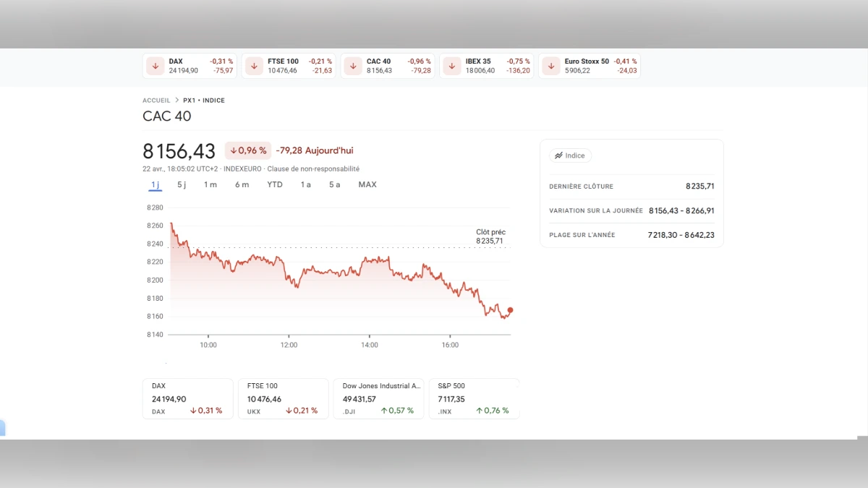This screenshot has height=488, width=868.
Task: Click the down-arrow icon on the Euro Stoxx 50 chip
Action: [551, 66]
